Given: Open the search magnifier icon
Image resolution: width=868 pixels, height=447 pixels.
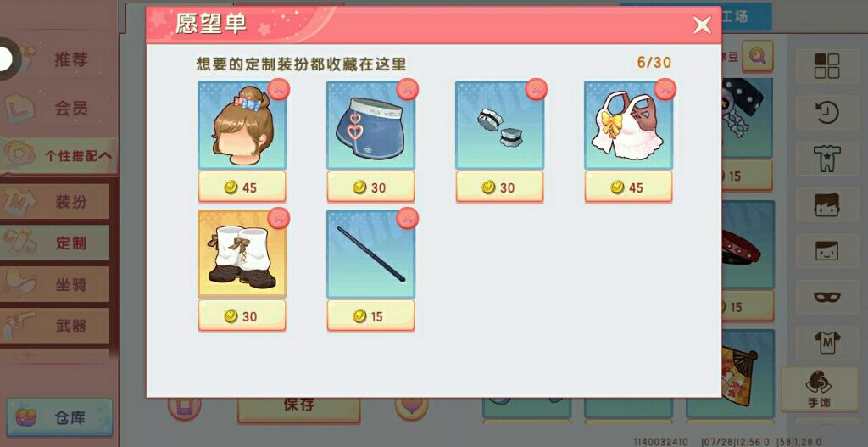Looking at the screenshot, I should pyautogui.click(x=757, y=55).
